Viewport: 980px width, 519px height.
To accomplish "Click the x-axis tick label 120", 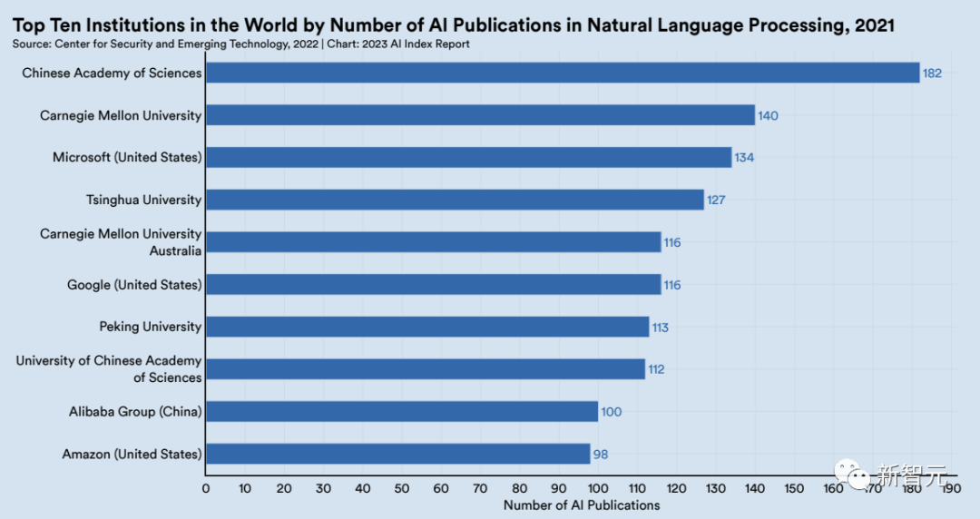I will tap(676, 489).
